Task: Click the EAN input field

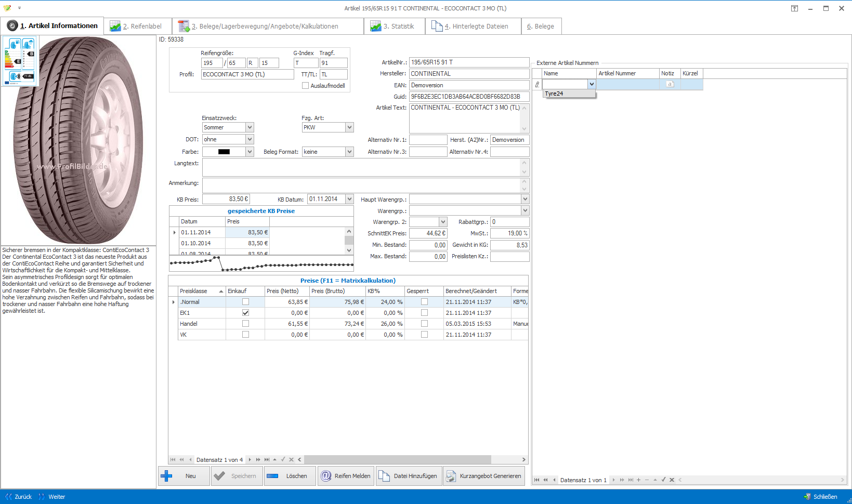Action: pos(469,85)
